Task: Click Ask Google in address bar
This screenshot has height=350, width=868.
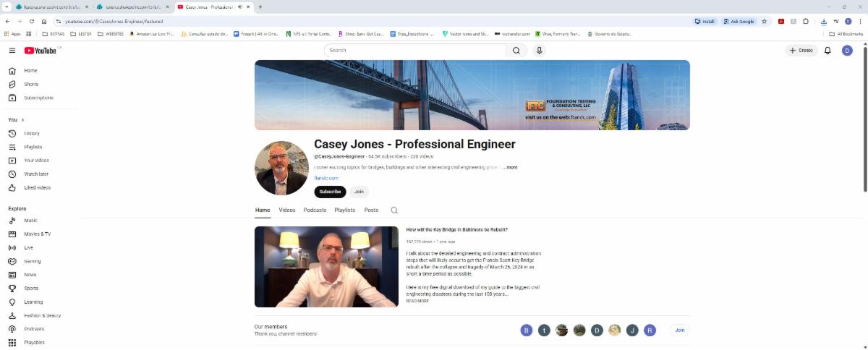Action: tap(739, 22)
